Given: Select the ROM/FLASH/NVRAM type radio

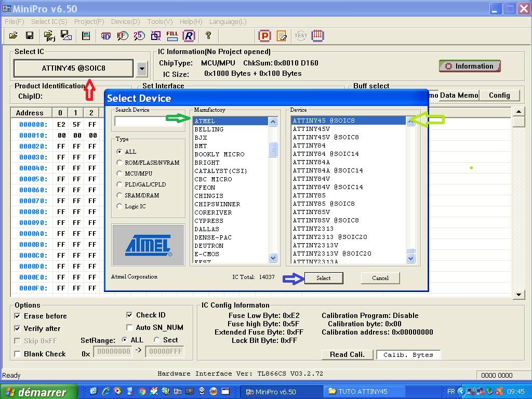Looking at the screenshot, I should pyautogui.click(x=119, y=163).
